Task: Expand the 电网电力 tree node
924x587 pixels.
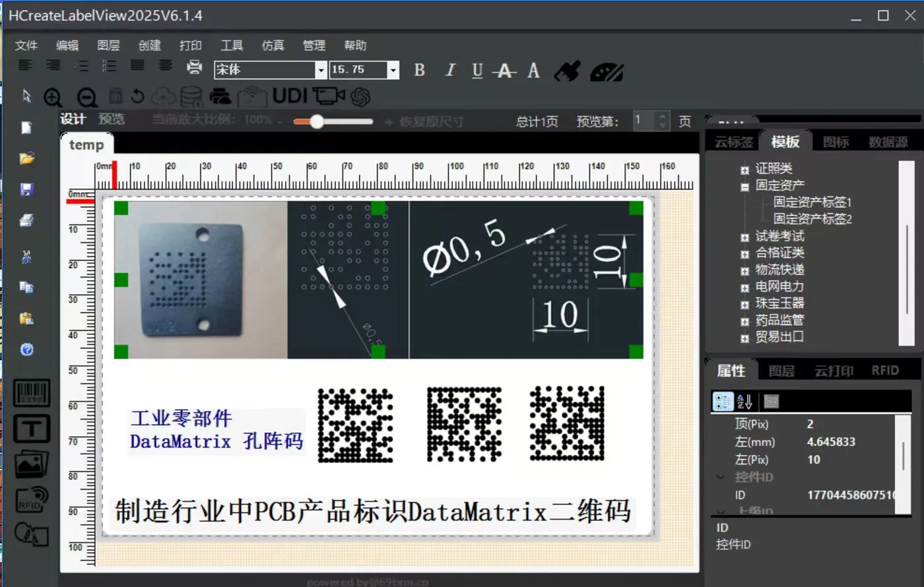Action: pyautogui.click(x=744, y=288)
